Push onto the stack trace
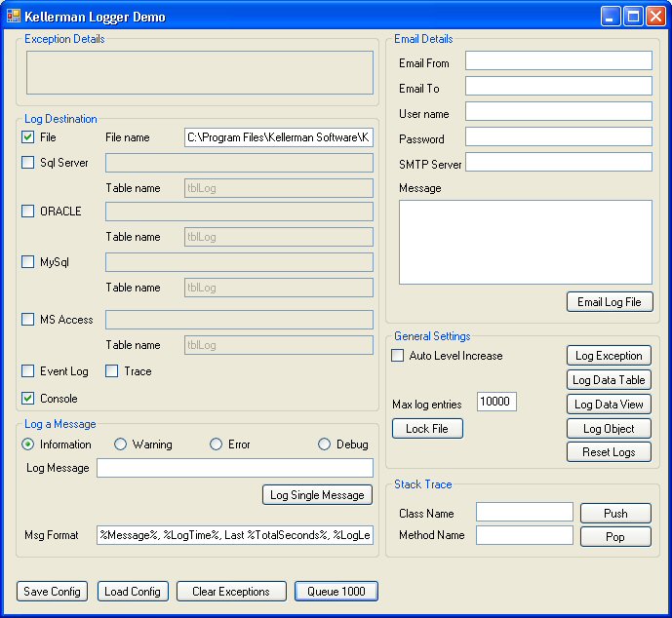The width and height of the screenshot is (672, 618). pos(615,513)
